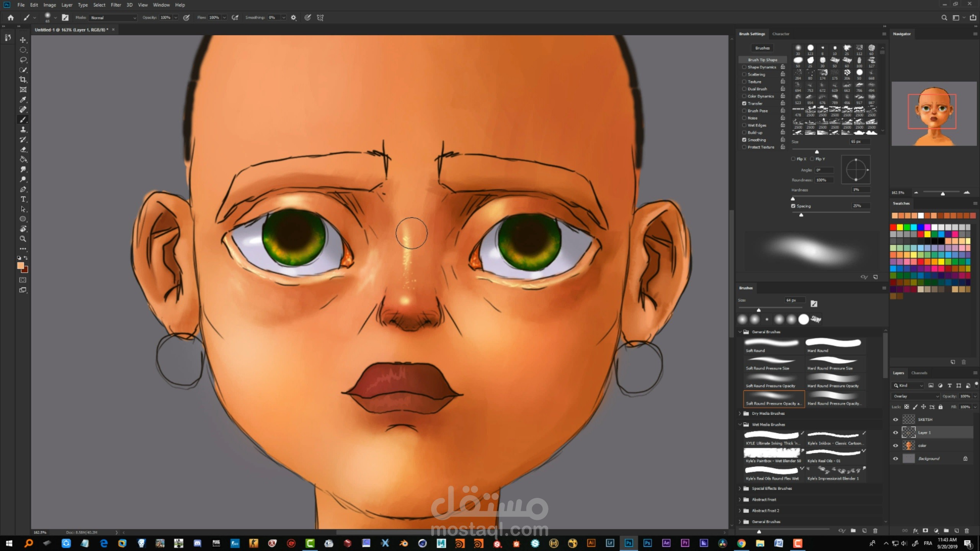The width and height of the screenshot is (980, 551).
Task: Select the Soft Round brush preset
Action: 772,345
